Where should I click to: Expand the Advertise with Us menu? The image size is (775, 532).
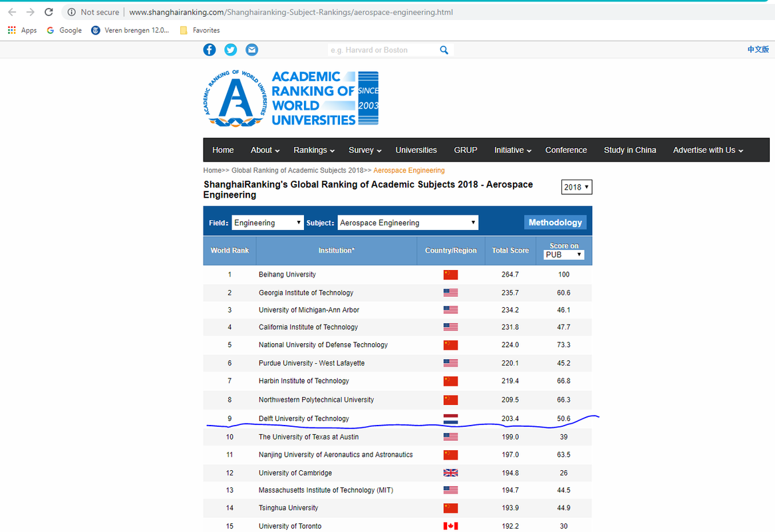(x=708, y=150)
